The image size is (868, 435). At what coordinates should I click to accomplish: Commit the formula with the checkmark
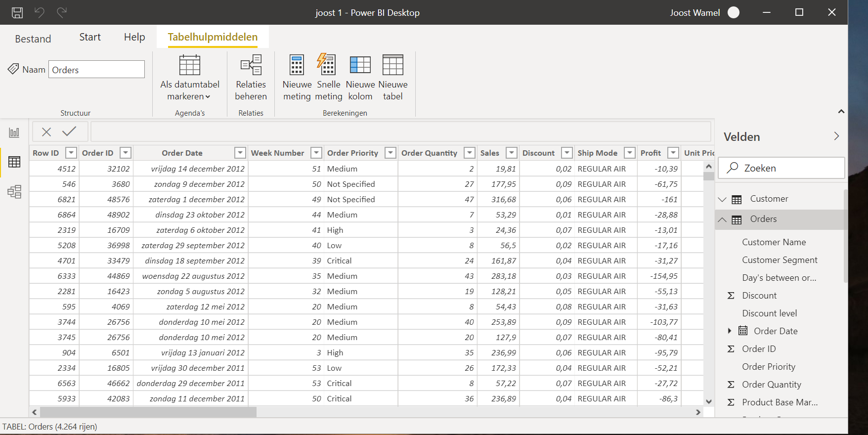tap(69, 131)
